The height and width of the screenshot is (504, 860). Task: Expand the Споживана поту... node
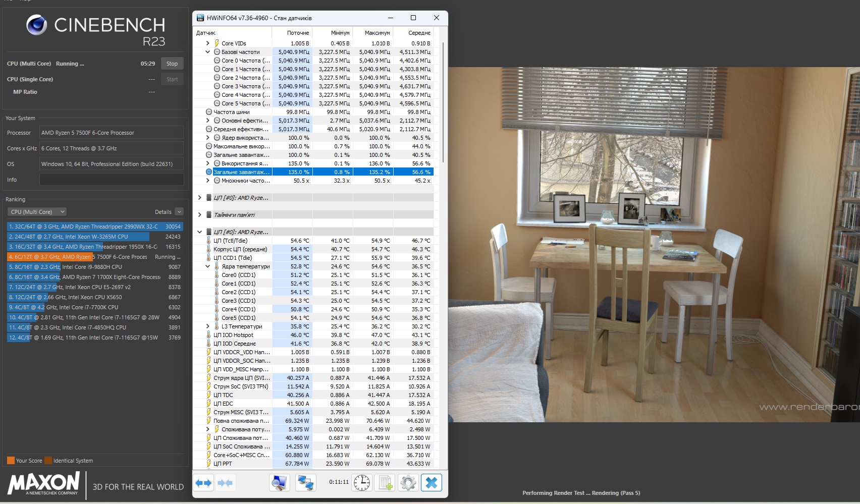click(x=207, y=429)
